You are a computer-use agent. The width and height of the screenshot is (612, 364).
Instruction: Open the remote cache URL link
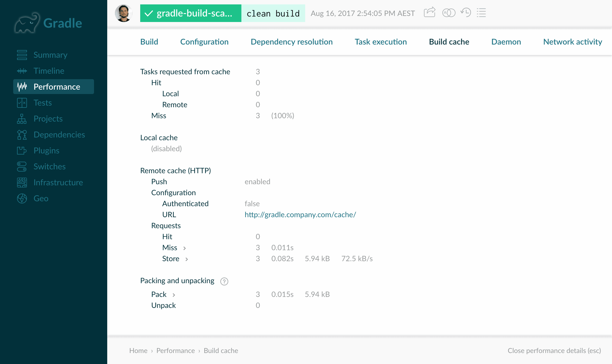300,215
